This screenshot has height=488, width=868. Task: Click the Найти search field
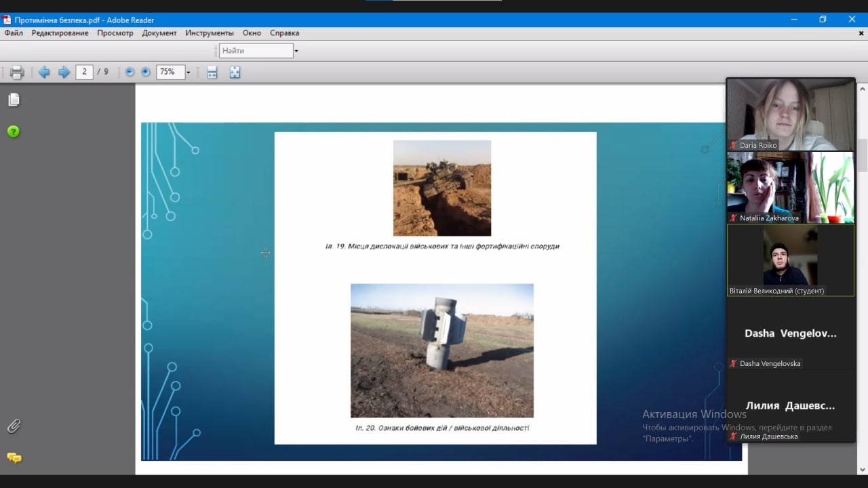(256, 51)
